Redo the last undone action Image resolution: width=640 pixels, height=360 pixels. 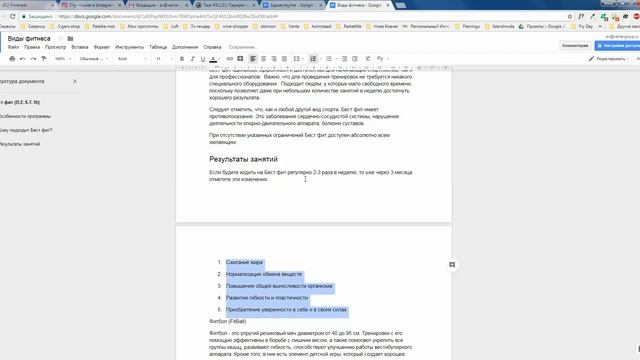33,59
